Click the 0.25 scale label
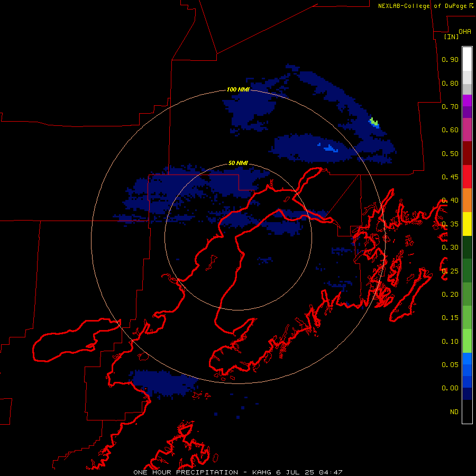 pyautogui.click(x=450, y=271)
